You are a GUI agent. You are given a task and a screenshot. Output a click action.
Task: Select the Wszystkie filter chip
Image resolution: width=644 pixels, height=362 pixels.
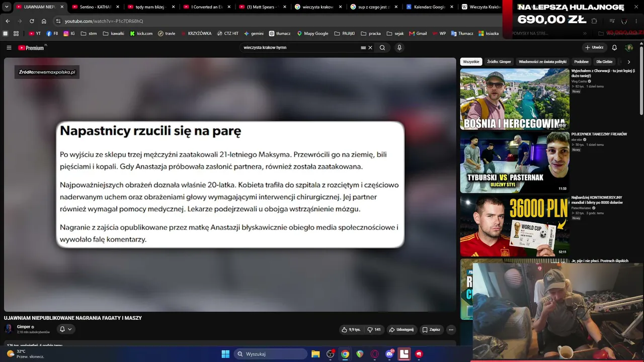(x=471, y=61)
